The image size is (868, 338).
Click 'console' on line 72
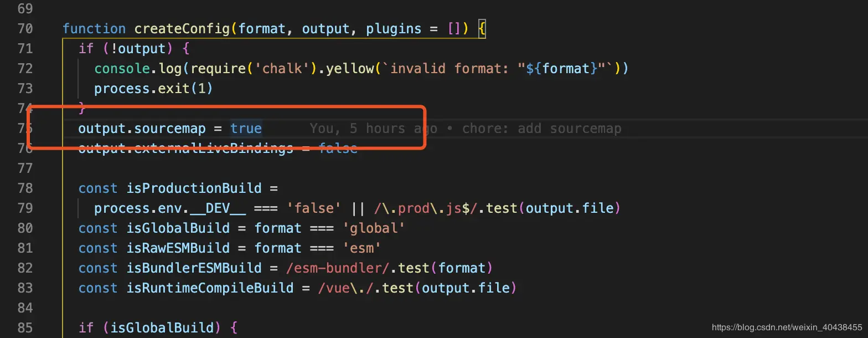[122, 69]
